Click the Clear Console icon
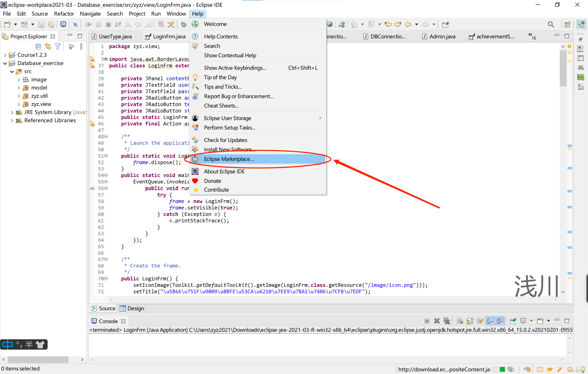 coord(460,321)
